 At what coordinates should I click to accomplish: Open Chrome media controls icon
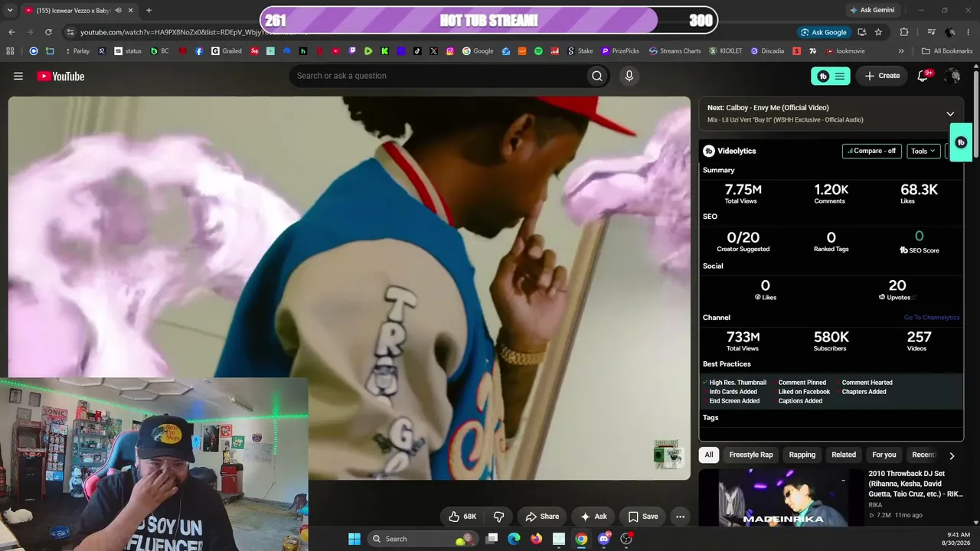pos(932,32)
